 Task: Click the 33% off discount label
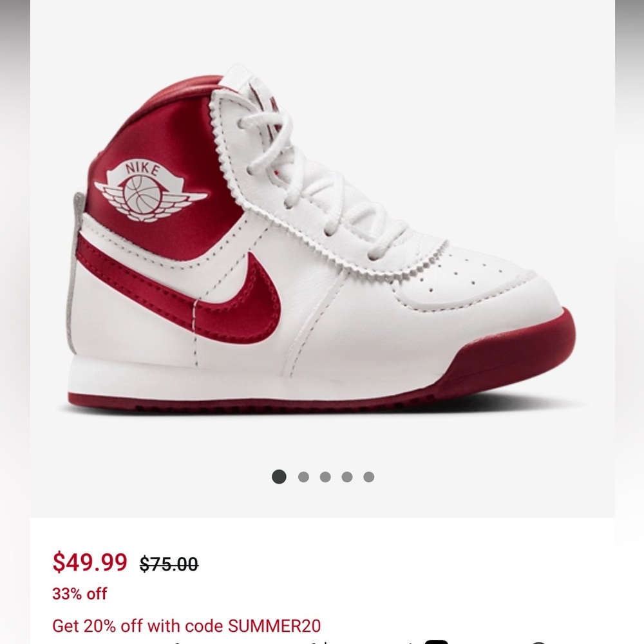[x=79, y=594]
